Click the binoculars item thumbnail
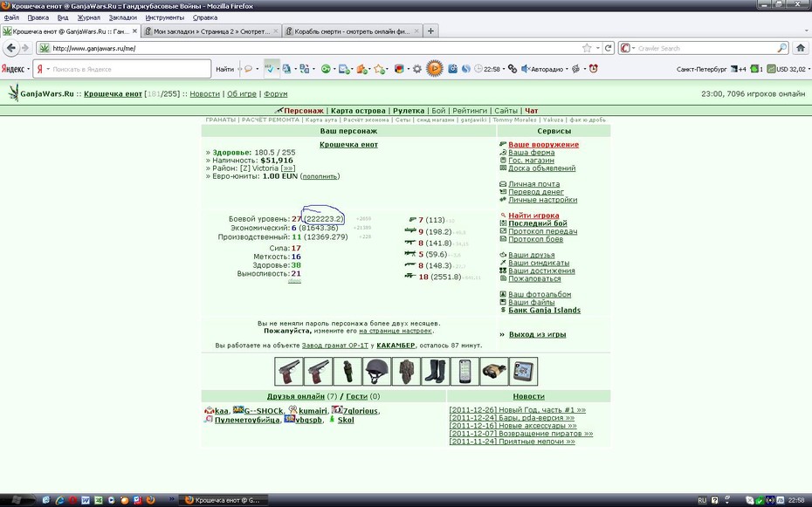Screen dimensions: 812x507 (494, 372)
